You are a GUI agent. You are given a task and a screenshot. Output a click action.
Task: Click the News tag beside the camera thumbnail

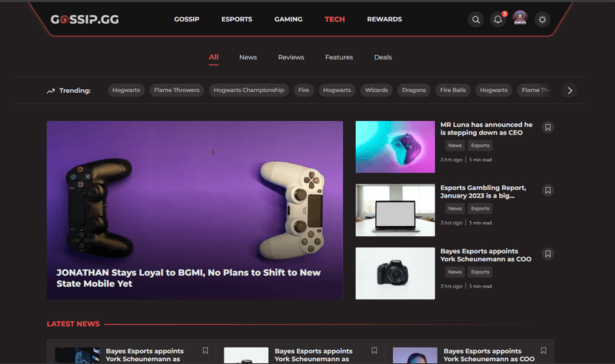pyautogui.click(x=455, y=272)
